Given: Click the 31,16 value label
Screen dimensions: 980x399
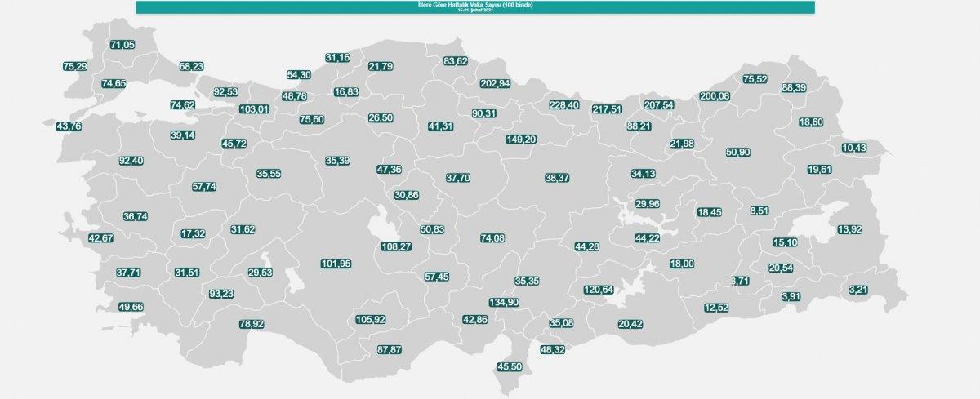Looking at the screenshot, I should 337,58.
